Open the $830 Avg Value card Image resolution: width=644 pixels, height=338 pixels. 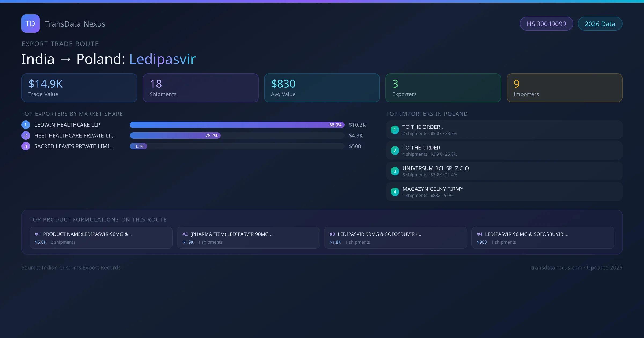pos(322,88)
